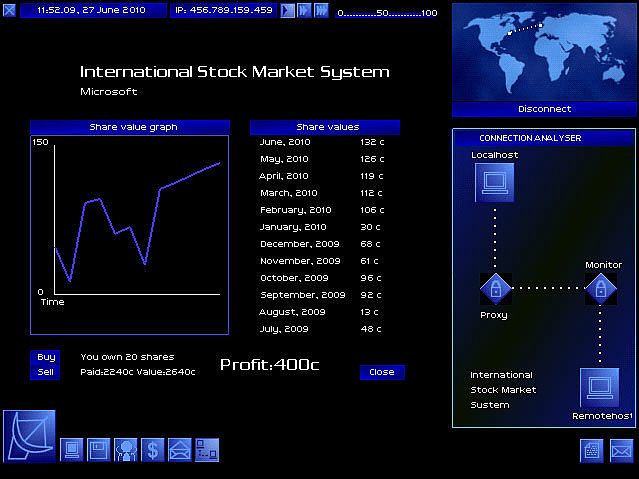This screenshot has height=479, width=639.
Task: Click the Connection Analyser title bar
Action: tap(544, 138)
